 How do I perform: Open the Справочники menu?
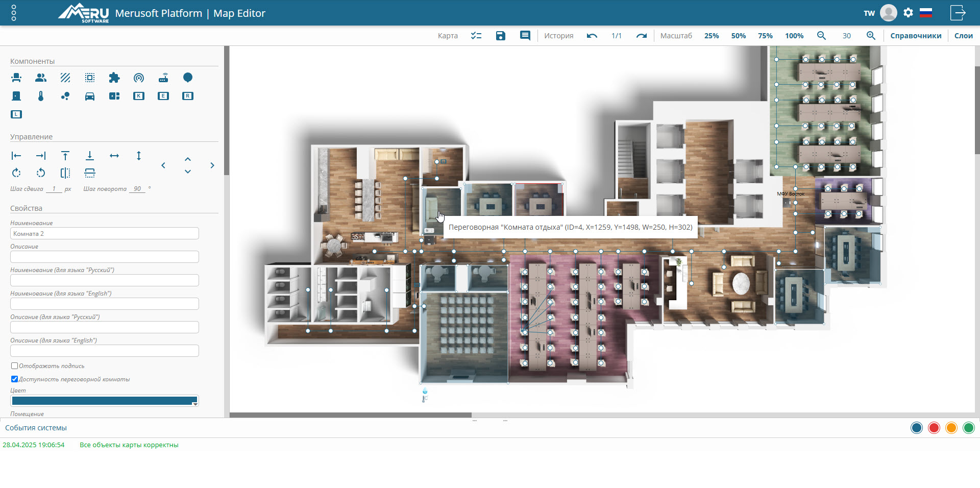(916, 36)
